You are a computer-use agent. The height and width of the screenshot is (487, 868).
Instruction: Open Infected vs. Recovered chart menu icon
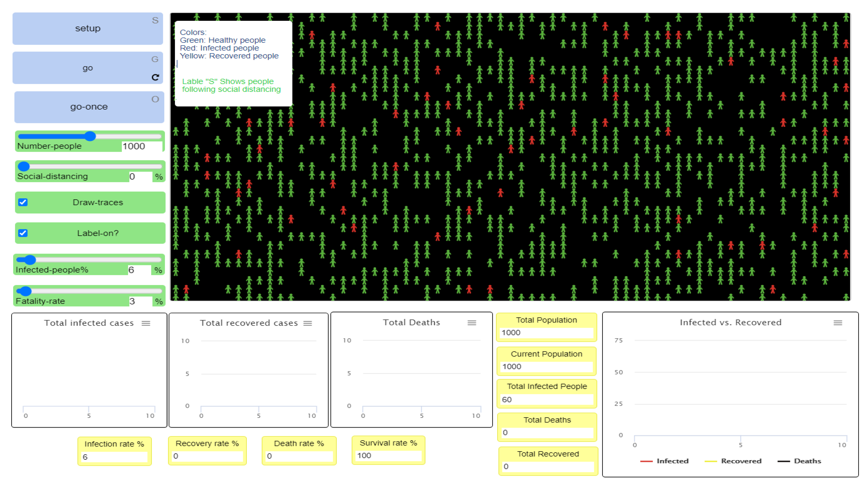[838, 323]
